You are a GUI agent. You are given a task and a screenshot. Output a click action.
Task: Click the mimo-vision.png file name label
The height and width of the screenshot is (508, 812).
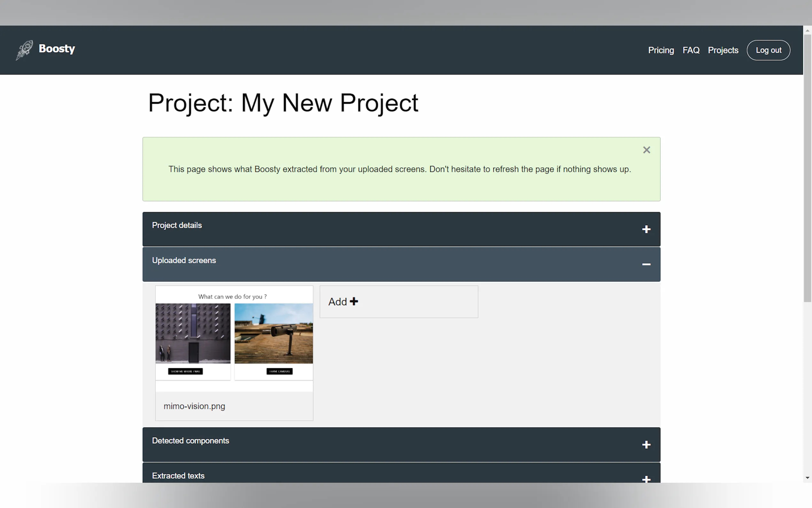(x=194, y=406)
